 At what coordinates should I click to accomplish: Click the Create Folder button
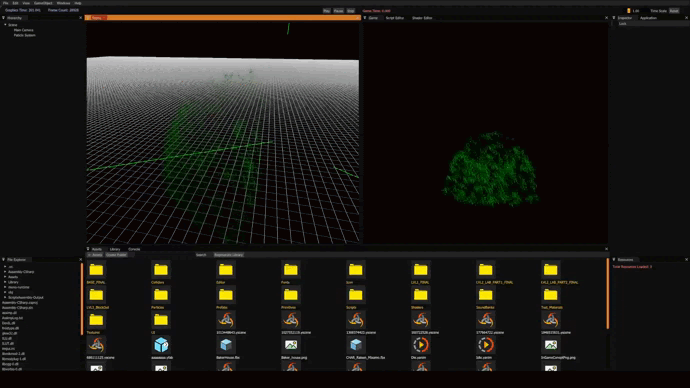click(x=116, y=255)
